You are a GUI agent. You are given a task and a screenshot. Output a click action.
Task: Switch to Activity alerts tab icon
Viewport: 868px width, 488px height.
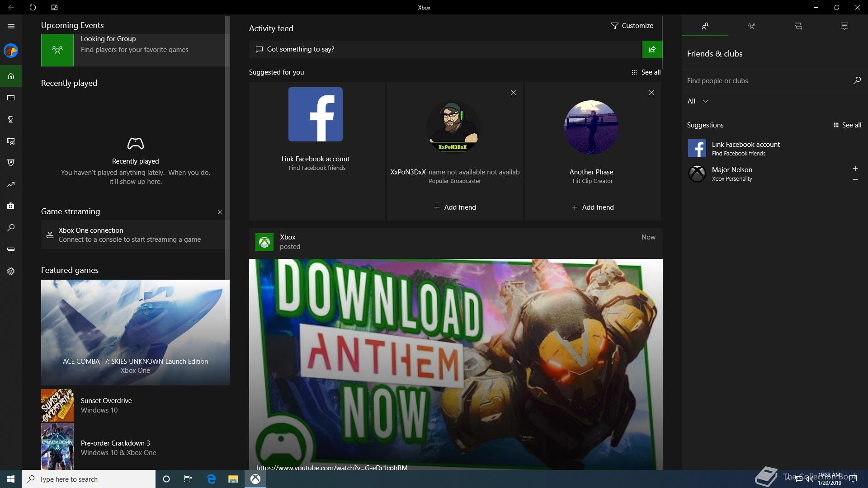844,26
